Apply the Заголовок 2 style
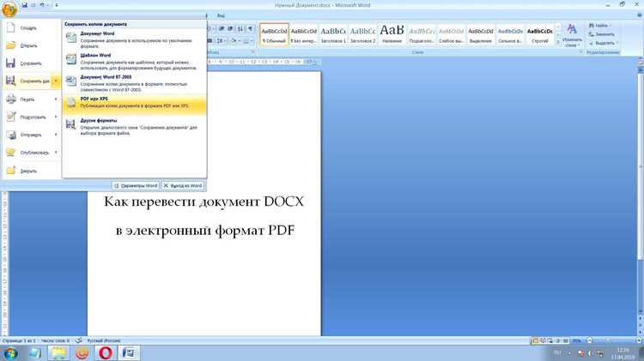Image resolution: width=644 pixels, height=361 pixels. click(362, 34)
